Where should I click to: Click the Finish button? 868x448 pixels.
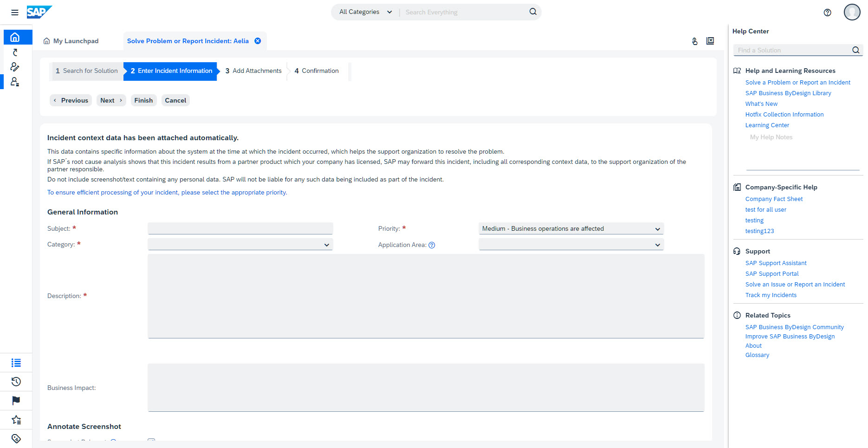(x=143, y=100)
